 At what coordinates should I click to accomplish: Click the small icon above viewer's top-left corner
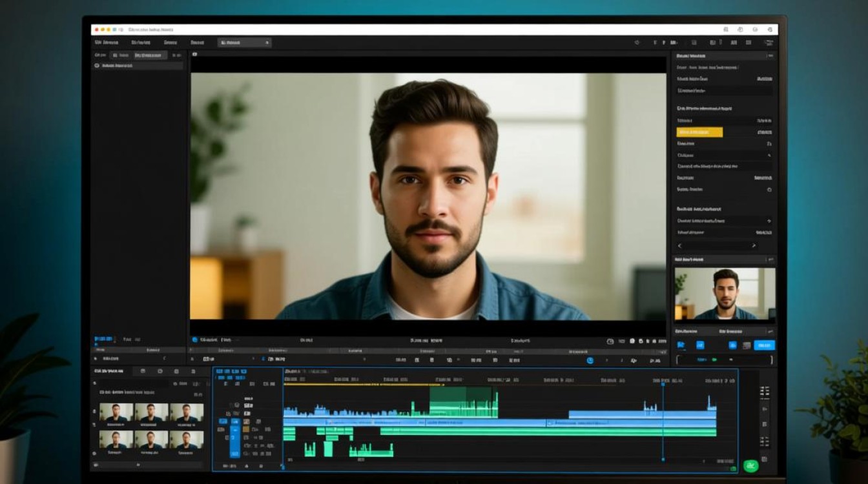click(194, 54)
